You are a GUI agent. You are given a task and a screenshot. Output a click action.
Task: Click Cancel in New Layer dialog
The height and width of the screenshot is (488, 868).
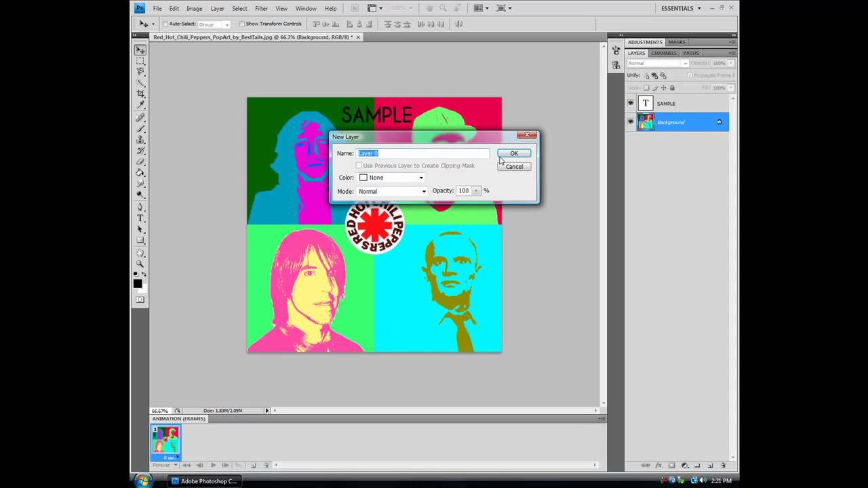[514, 166]
